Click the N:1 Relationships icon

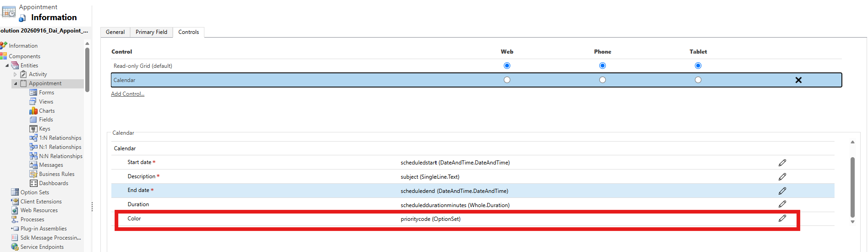pyautogui.click(x=33, y=147)
